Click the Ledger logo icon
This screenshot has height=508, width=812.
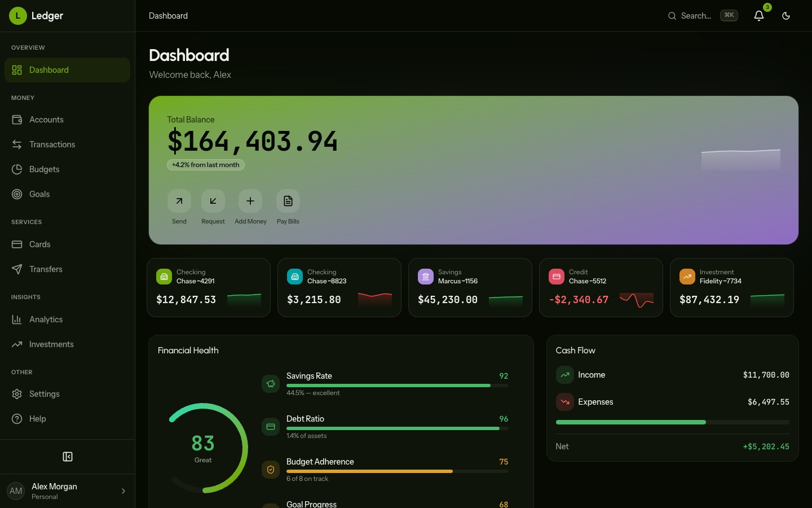tap(18, 16)
